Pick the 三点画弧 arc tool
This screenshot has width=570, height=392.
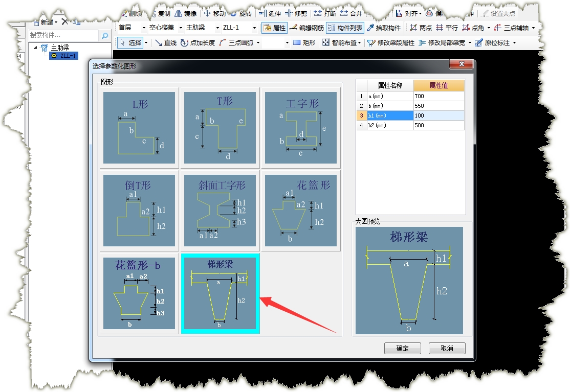coord(236,43)
